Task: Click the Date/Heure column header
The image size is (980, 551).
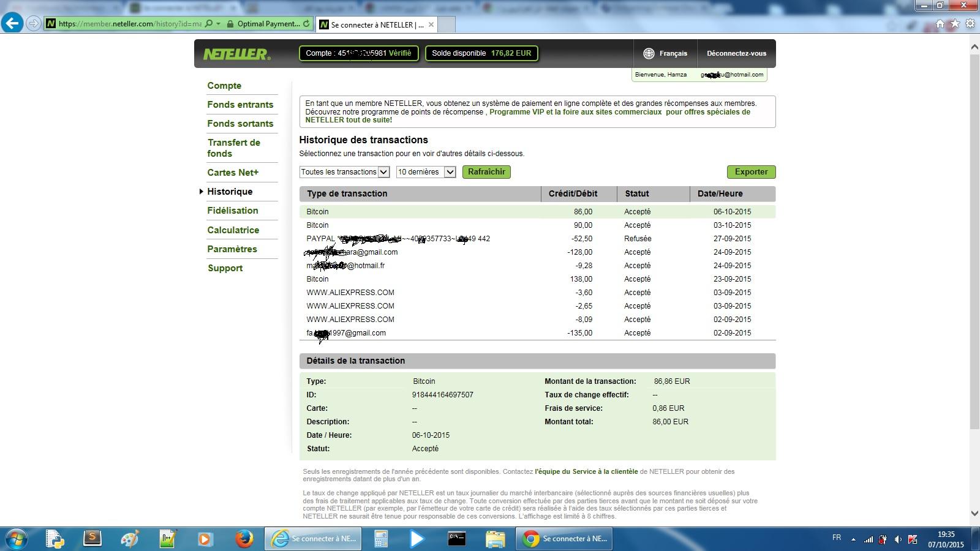Action: click(x=733, y=193)
